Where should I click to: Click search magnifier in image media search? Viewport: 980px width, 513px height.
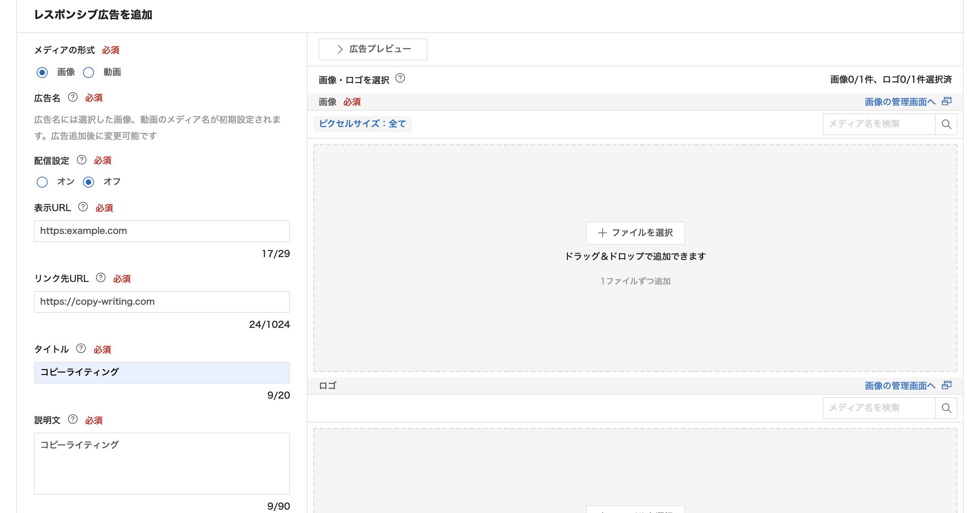946,124
